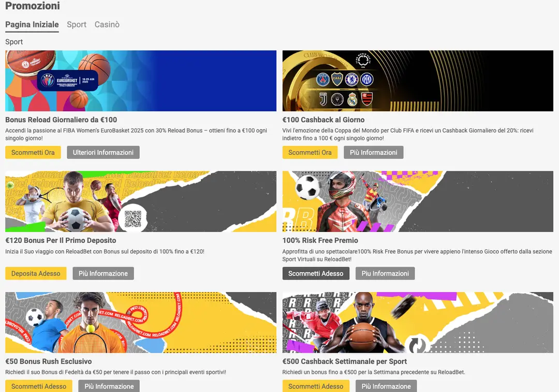Click the QR code on first deposit banner
Viewport: 559px width, 392px height.
click(x=133, y=220)
